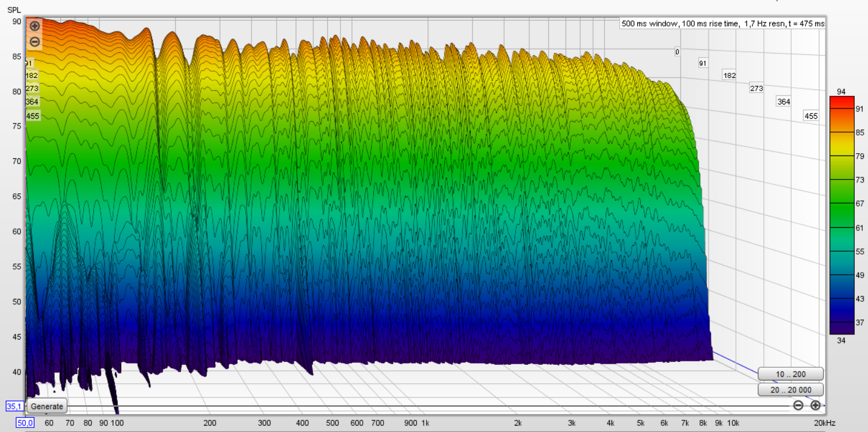Screen dimensions: 868x432
Task: Click the vertical zoom out minus icon
Action: click(x=34, y=42)
